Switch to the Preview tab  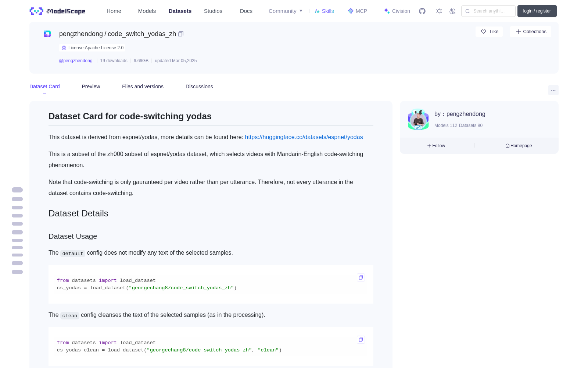(x=91, y=86)
